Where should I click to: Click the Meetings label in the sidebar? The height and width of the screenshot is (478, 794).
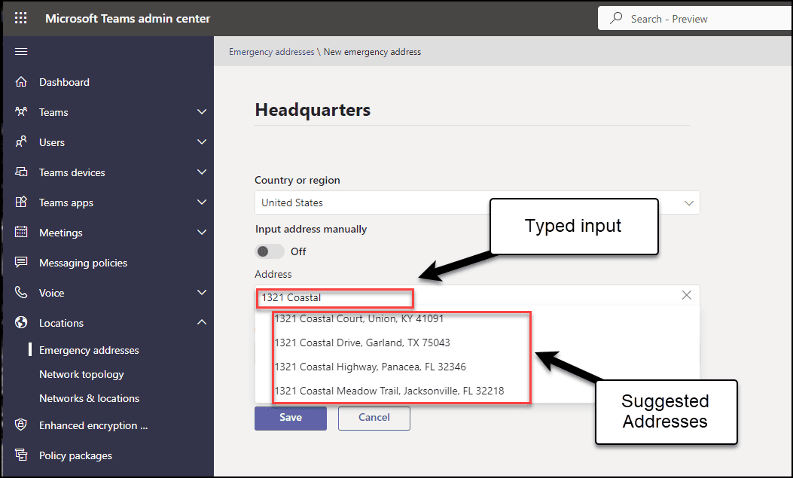tap(61, 233)
